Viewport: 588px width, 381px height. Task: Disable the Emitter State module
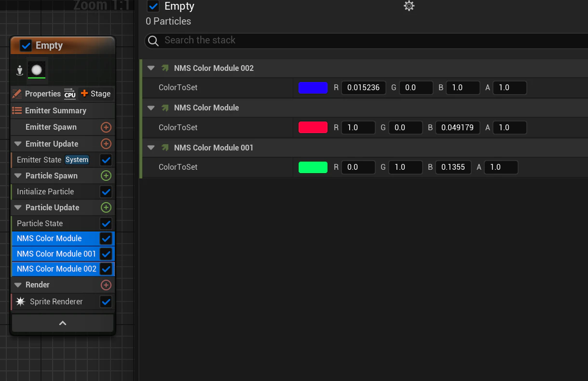coord(106,160)
